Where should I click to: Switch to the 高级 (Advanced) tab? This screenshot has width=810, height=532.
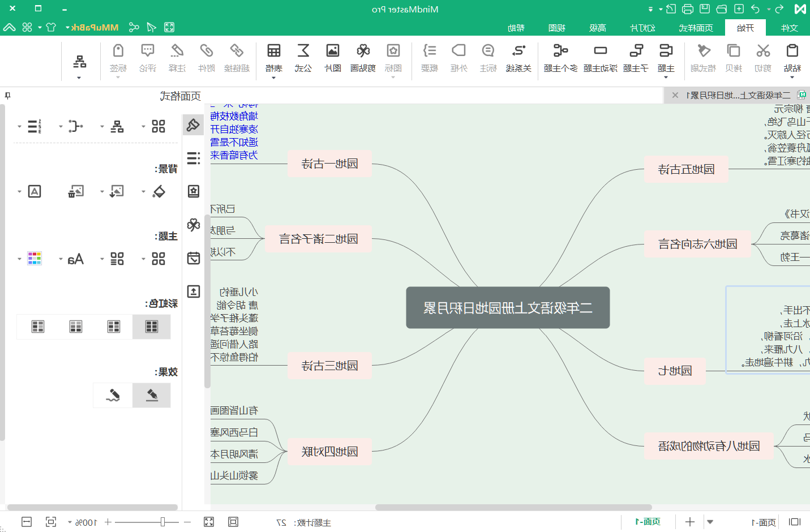598,28
